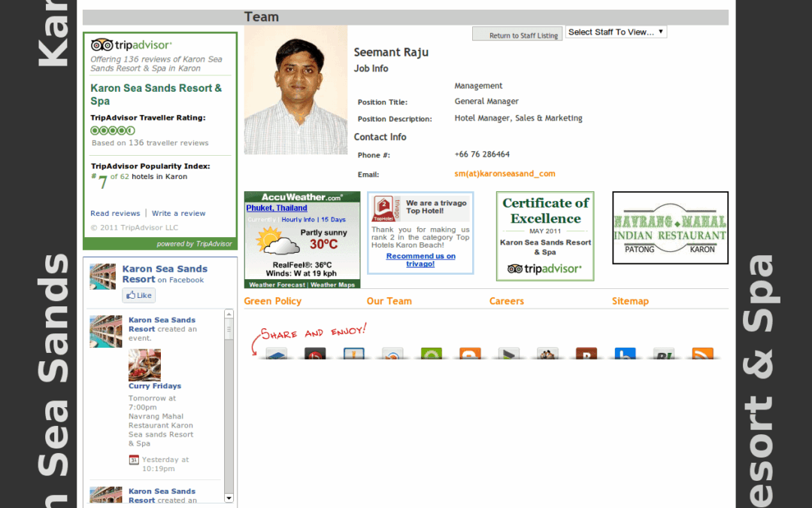Click the TripAdvisor traveller rating circles

tap(113, 131)
